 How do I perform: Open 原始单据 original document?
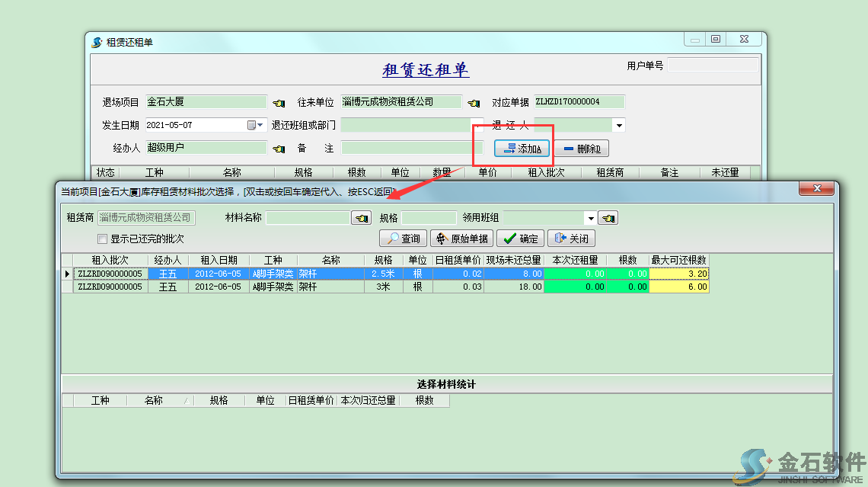click(x=461, y=239)
